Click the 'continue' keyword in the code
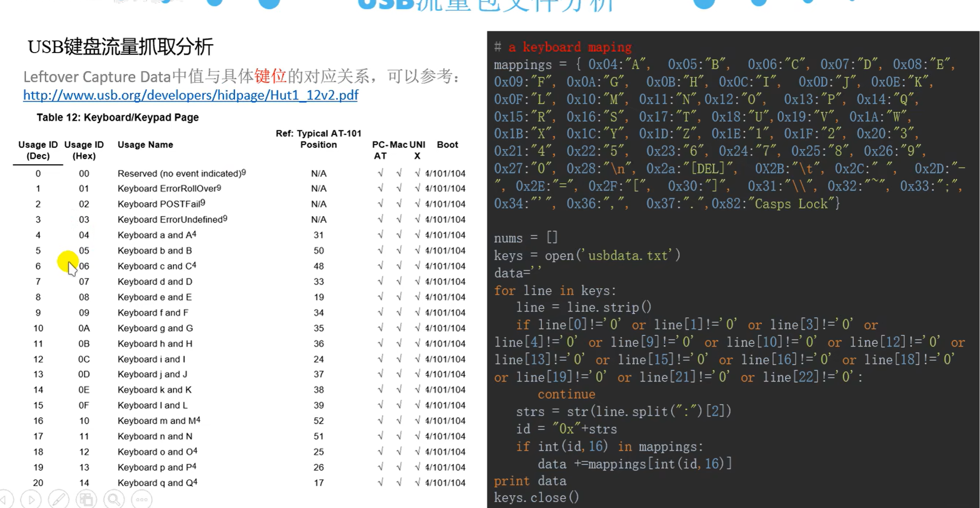This screenshot has height=508, width=980. point(566,394)
